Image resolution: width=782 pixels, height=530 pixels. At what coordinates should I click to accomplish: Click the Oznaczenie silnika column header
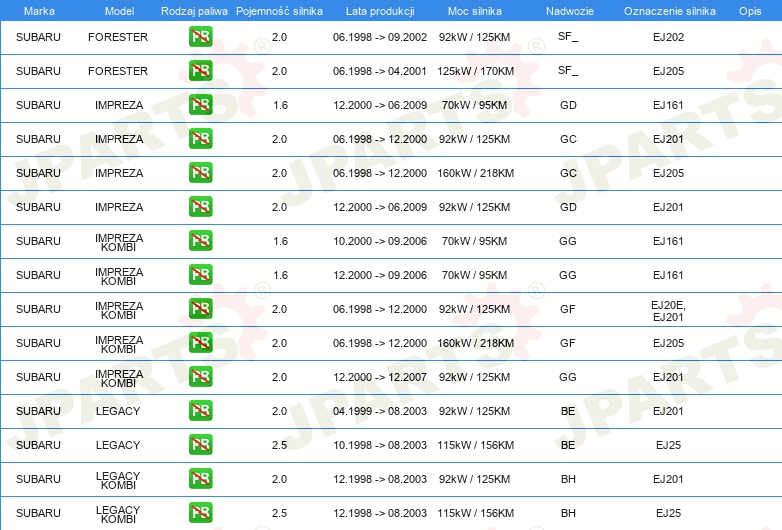tap(670, 11)
